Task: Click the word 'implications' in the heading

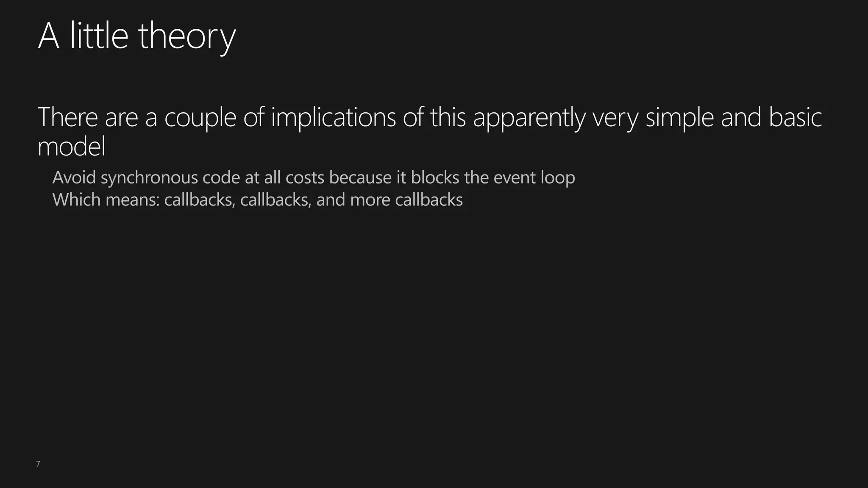Action: [334, 118]
